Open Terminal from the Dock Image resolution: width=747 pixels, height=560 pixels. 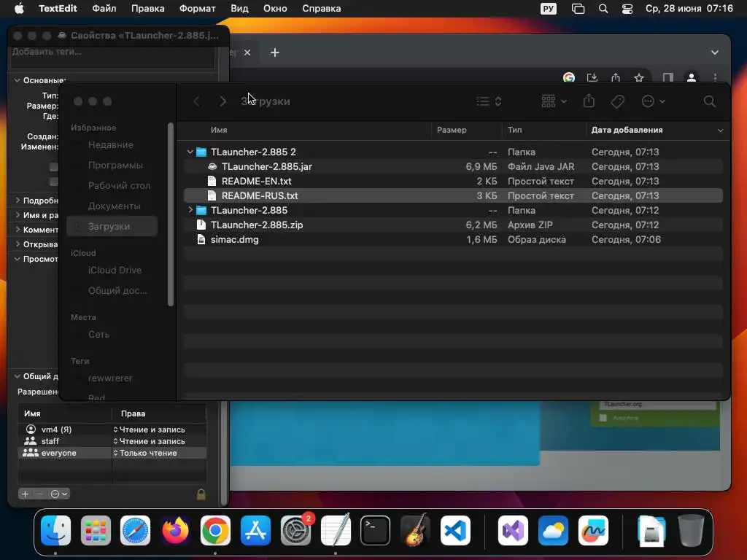[x=375, y=530]
